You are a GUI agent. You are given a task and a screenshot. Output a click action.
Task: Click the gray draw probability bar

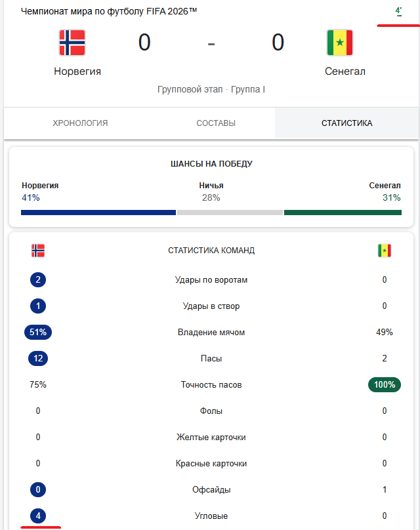(230, 213)
